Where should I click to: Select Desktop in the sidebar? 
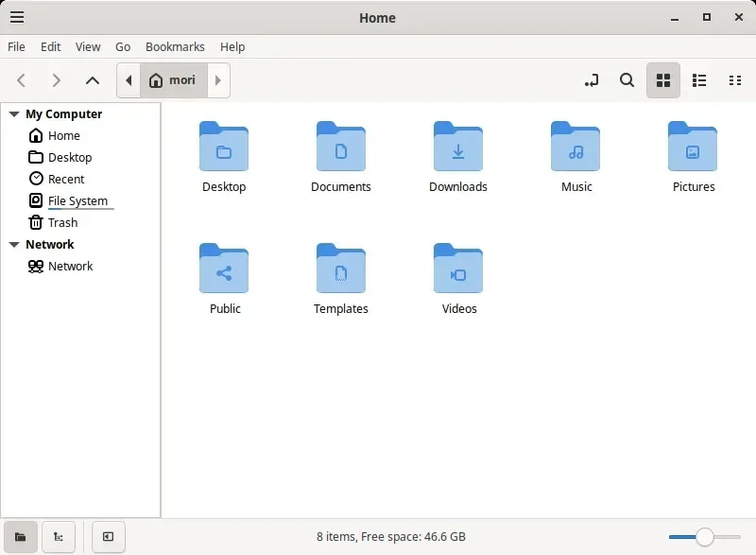[x=70, y=157]
